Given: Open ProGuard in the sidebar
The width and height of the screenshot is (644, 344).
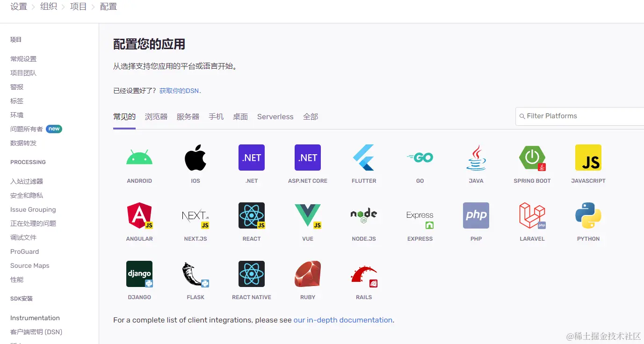Looking at the screenshot, I should pos(25,251).
